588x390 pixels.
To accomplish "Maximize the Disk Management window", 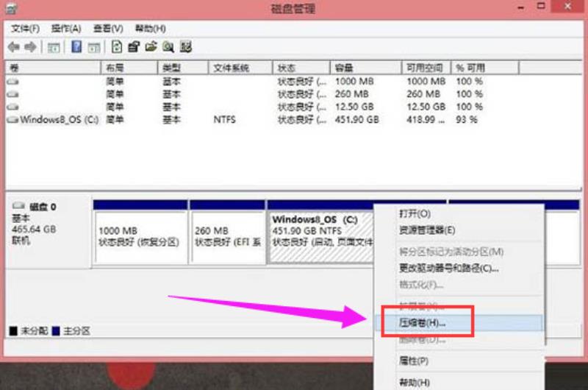I will [x=541, y=7].
